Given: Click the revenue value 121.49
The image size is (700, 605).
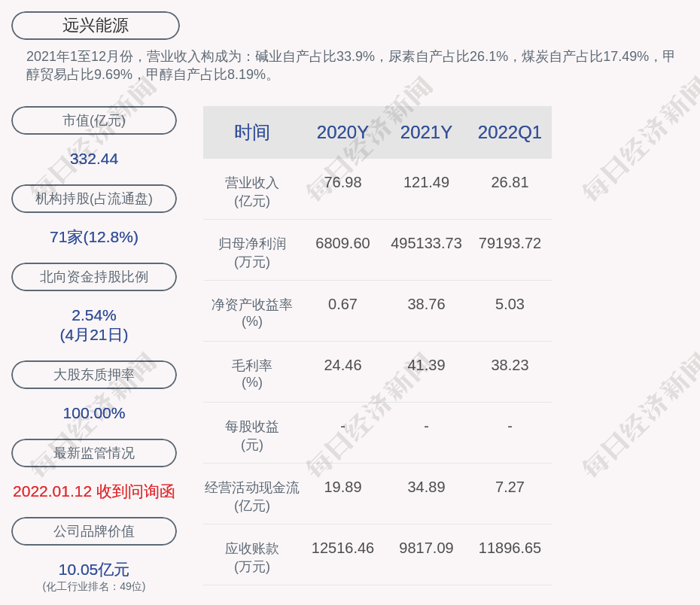Looking at the screenshot, I should pos(426,183).
